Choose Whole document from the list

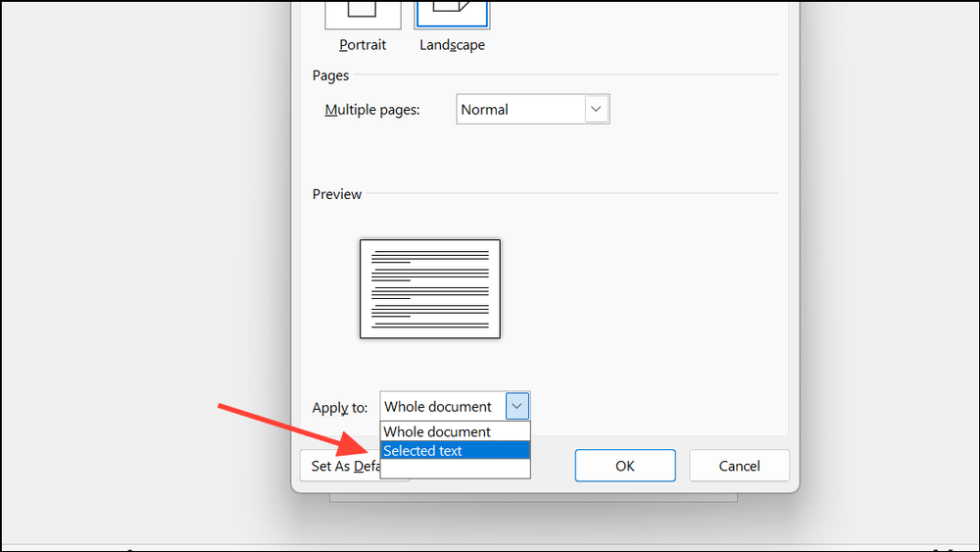tap(455, 431)
